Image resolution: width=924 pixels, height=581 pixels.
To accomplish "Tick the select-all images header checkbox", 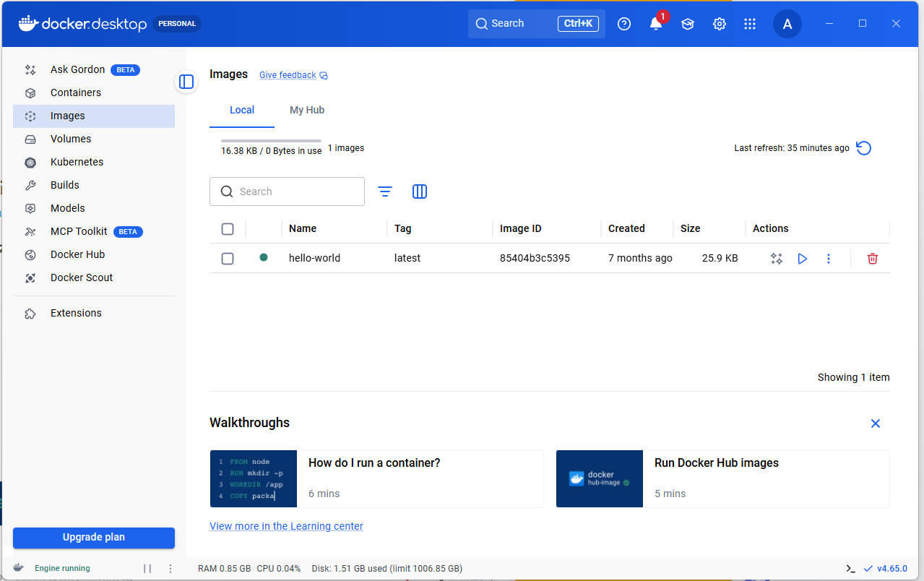I will 228,229.
